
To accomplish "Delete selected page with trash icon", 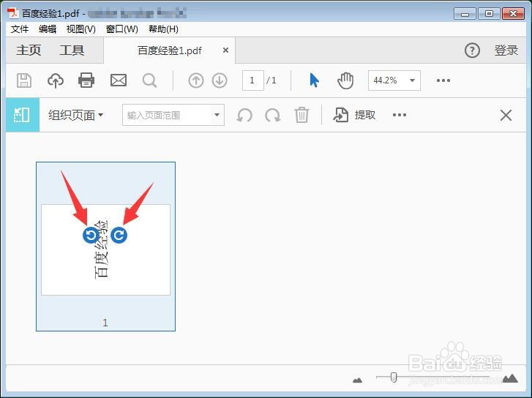I will (301, 115).
